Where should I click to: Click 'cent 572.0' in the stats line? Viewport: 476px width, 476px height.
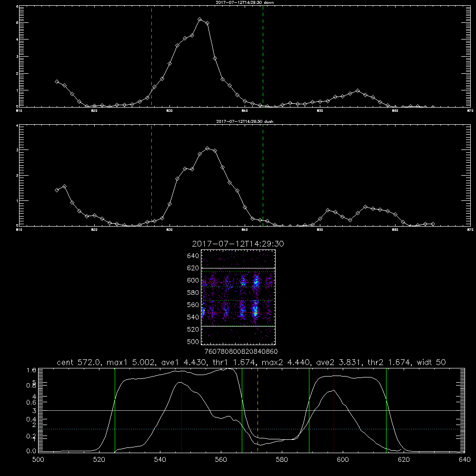pos(79,362)
